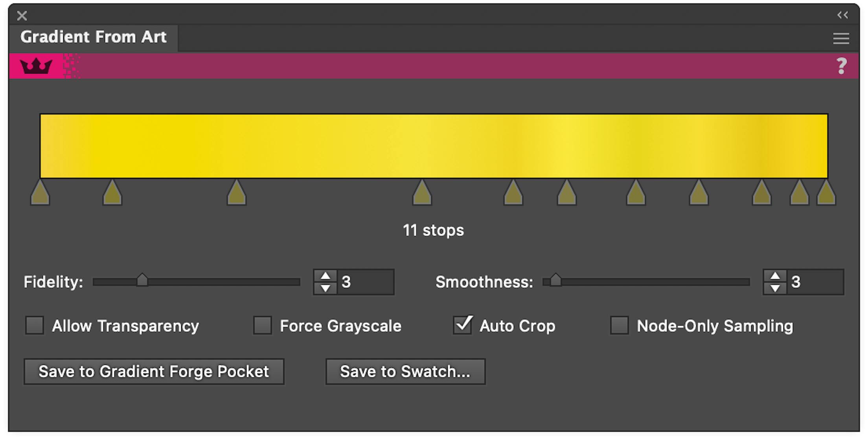Open the panel flyout menu
The image size is (868, 443).
pyautogui.click(x=841, y=38)
